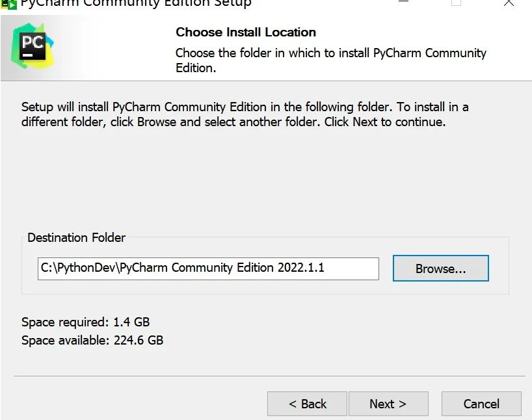Click the Destination Folder group label

[x=76, y=237]
